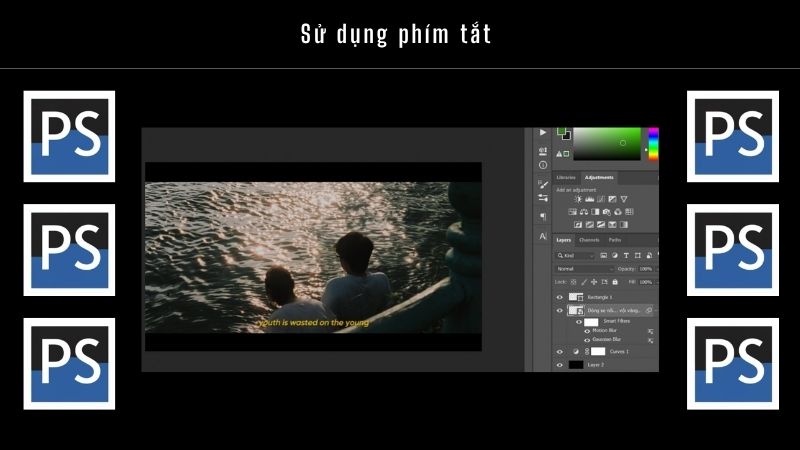This screenshot has height=450, width=800.
Task: Select the Layer 2 name
Action: (x=596, y=365)
